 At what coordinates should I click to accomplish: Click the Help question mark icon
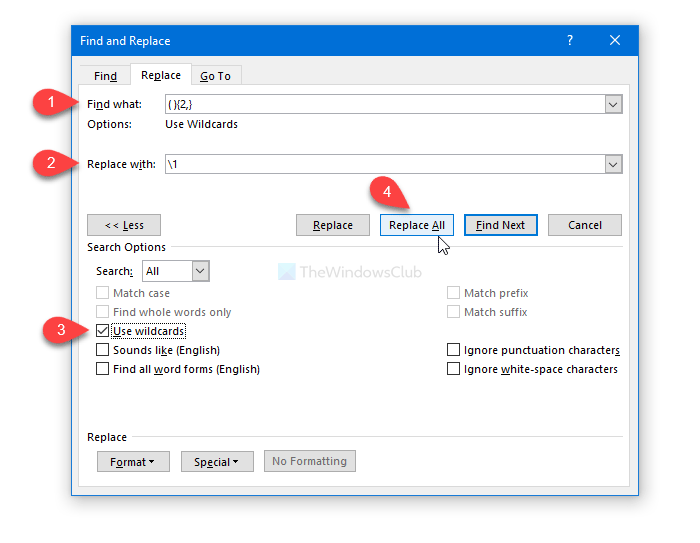click(x=570, y=41)
